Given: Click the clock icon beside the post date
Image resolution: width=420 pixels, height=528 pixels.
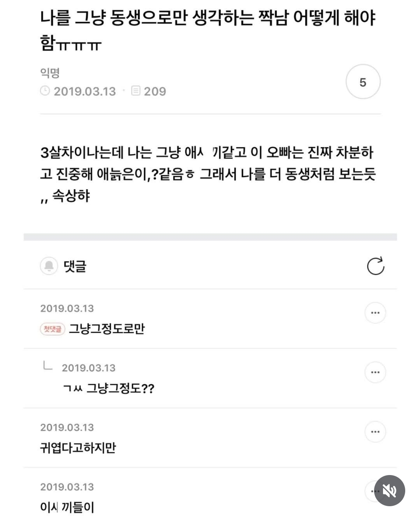Looking at the screenshot, I should tap(45, 91).
